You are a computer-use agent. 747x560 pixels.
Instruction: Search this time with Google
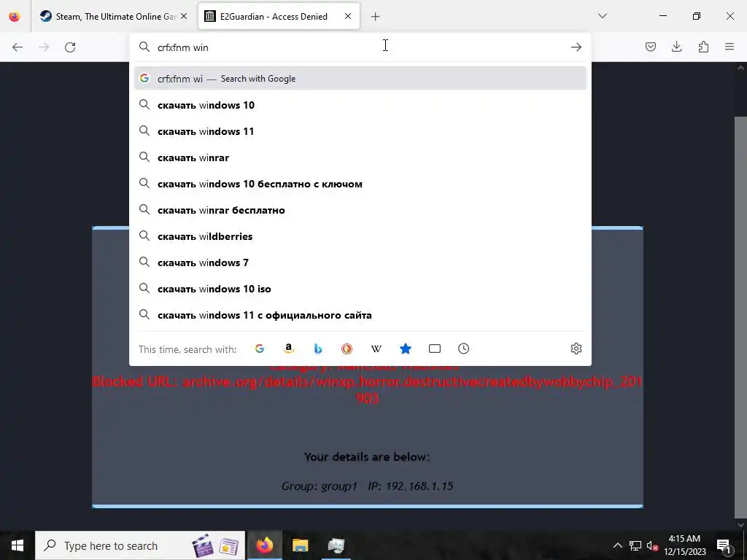[260, 349]
